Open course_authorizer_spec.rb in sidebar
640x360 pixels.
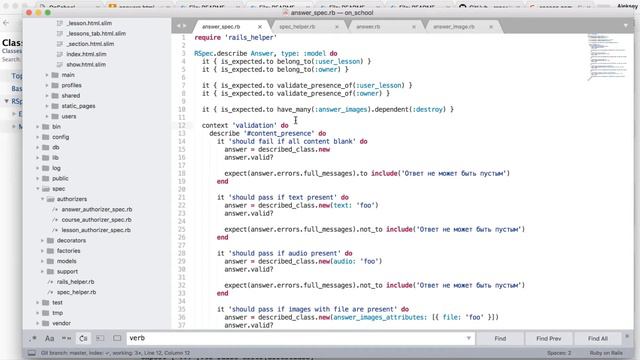coord(96,220)
